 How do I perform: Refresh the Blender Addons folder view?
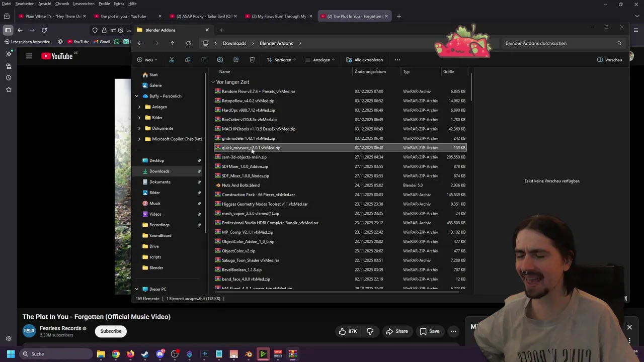[x=188, y=43]
